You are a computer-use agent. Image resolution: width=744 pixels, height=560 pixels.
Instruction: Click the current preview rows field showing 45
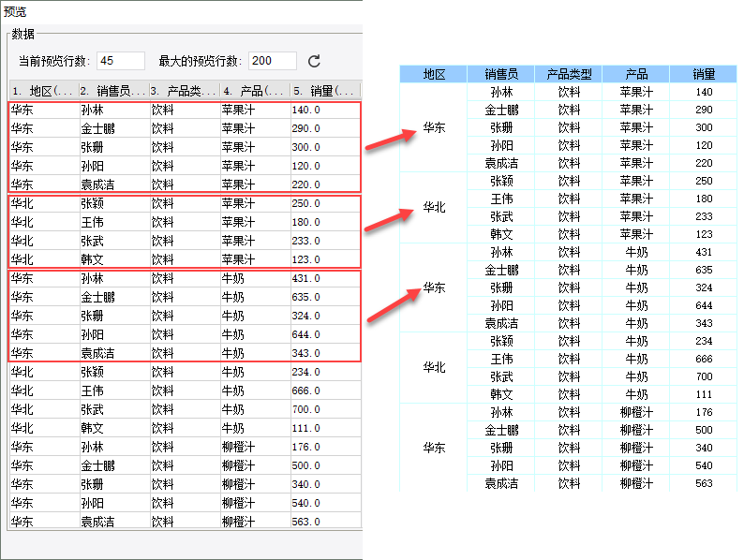[121, 61]
